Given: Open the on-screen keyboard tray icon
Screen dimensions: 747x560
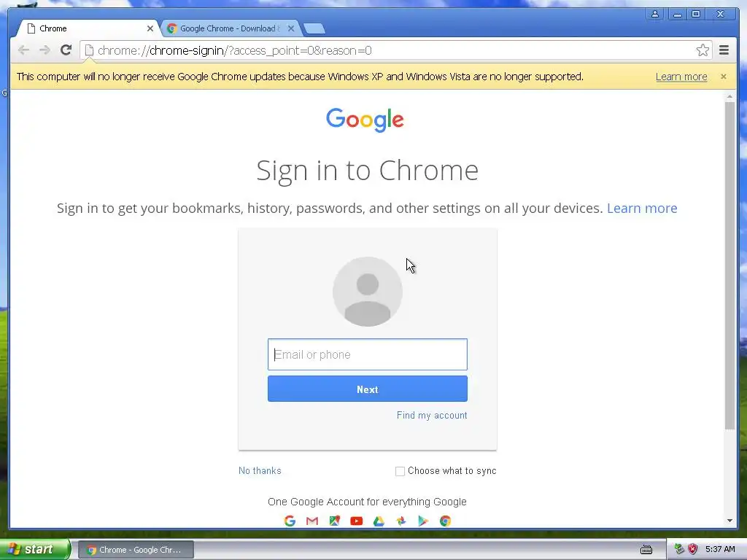Looking at the screenshot, I should 646,550.
